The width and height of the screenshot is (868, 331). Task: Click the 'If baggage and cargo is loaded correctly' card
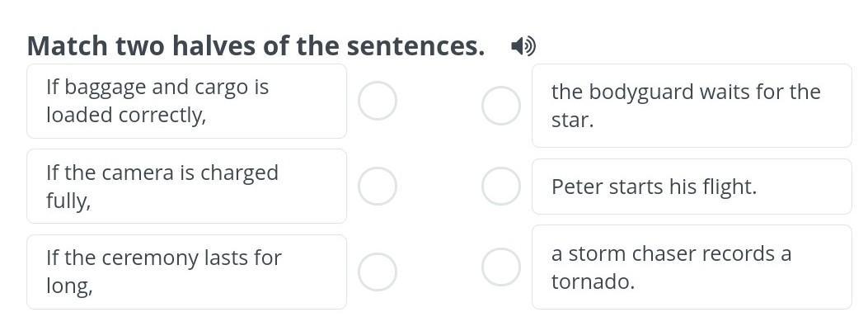[186, 101]
